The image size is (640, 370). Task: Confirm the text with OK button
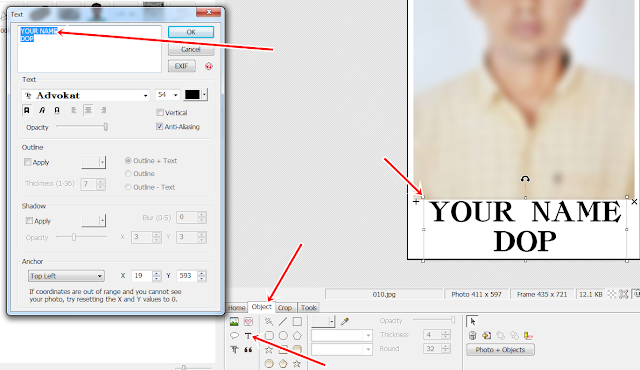pyautogui.click(x=191, y=32)
